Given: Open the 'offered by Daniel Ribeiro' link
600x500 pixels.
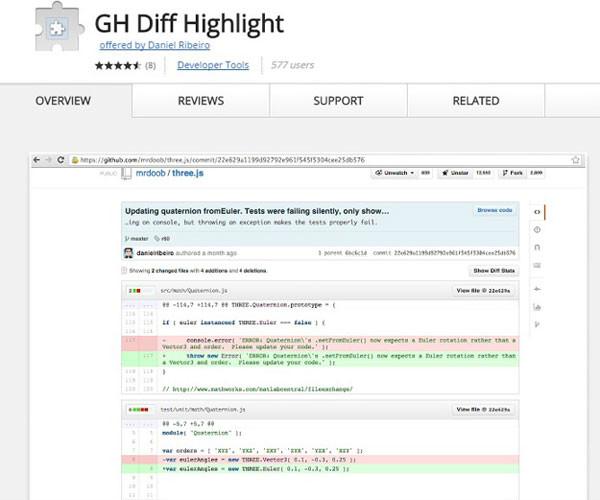Looking at the screenshot, I should click(x=155, y=45).
